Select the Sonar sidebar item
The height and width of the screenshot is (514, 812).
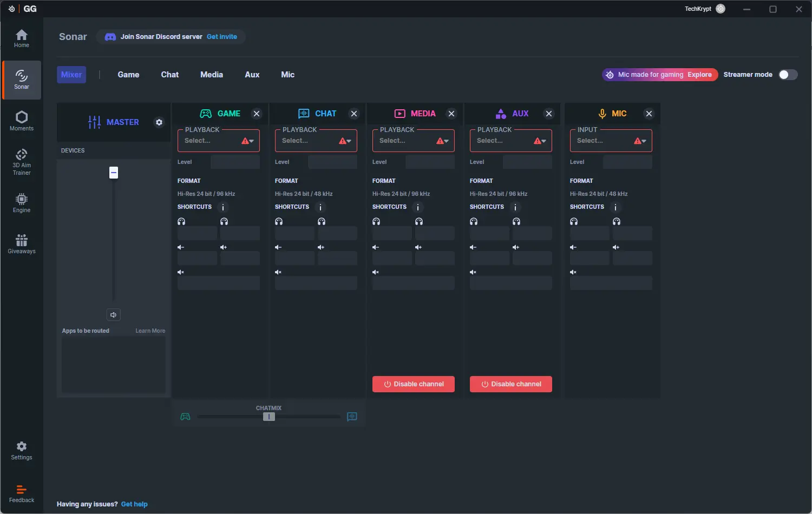(x=22, y=80)
